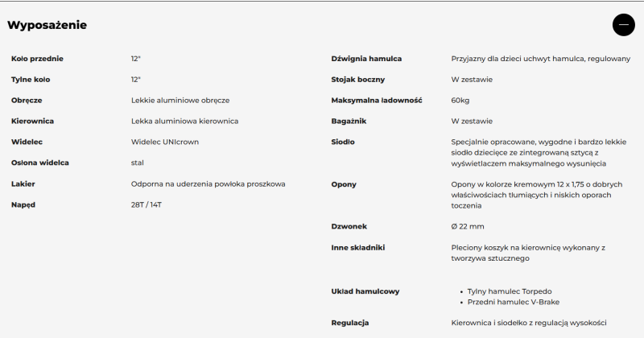Click the Wyposażenie section heading
644x338 pixels.
pos(47,25)
